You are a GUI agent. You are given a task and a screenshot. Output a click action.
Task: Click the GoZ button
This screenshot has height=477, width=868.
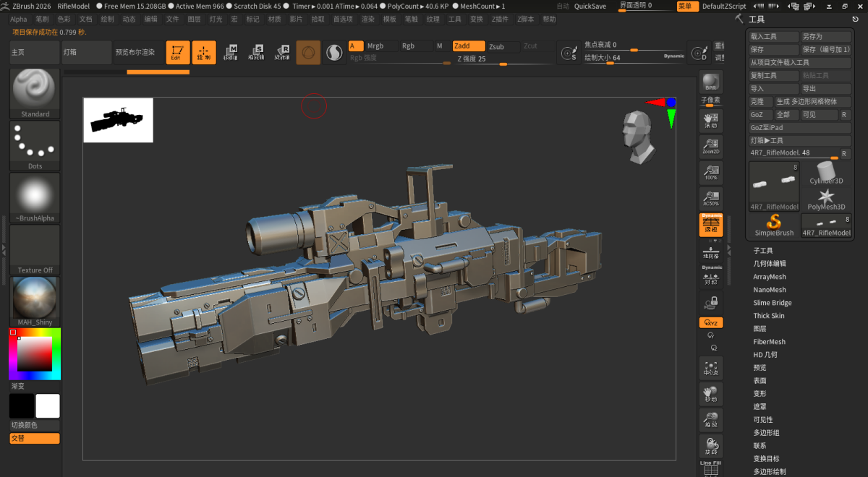(757, 114)
